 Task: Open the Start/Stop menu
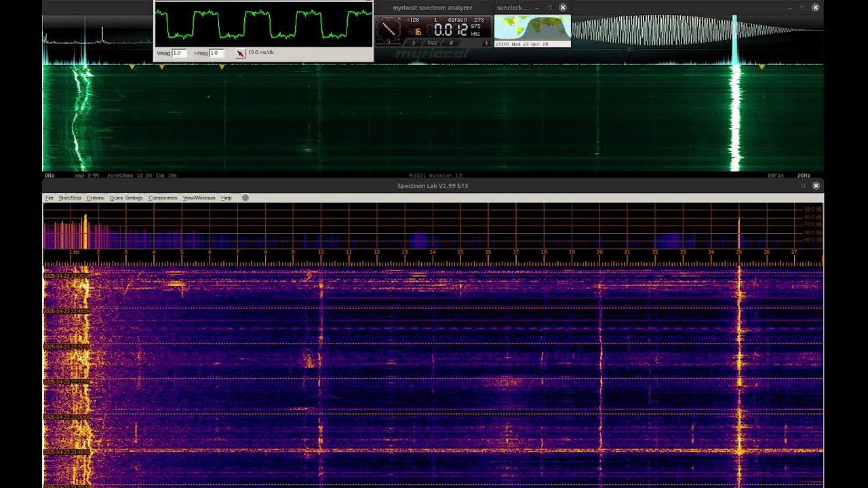pos(70,198)
